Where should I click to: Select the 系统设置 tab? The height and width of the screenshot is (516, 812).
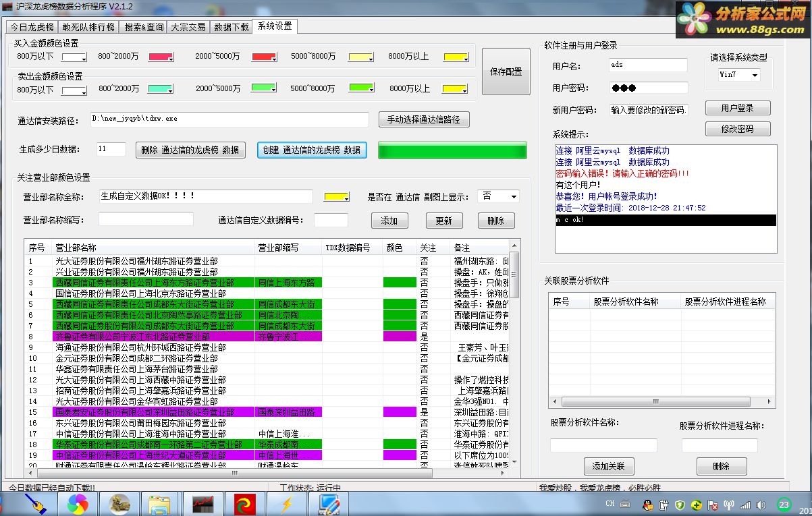pyautogui.click(x=275, y=26)
